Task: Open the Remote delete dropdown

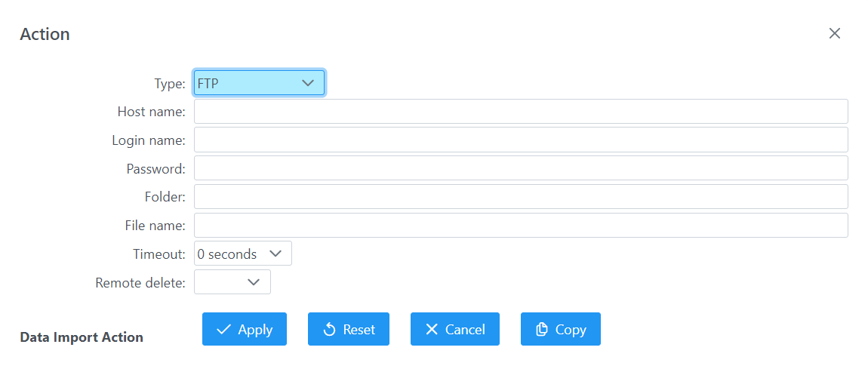Action: coord(232,282)
